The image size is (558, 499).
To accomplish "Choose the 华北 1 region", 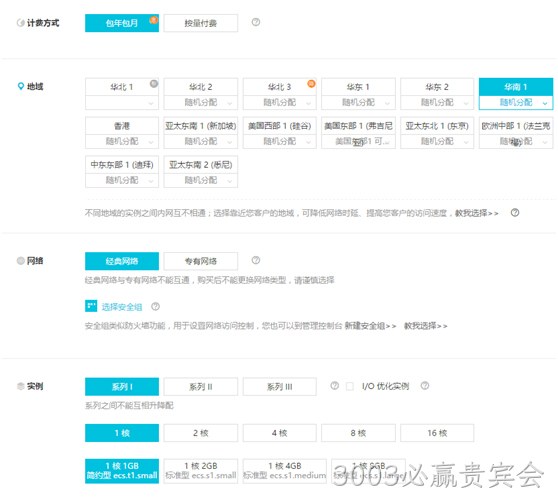I will [x=122, y=87].
